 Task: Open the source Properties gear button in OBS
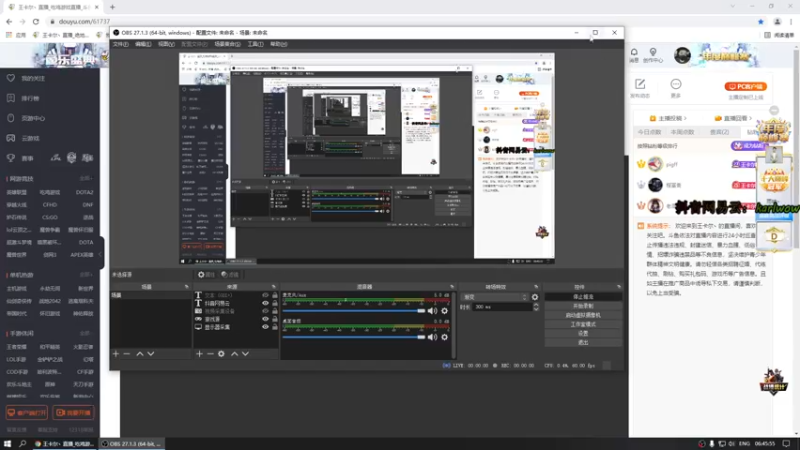tap(207, 274)
